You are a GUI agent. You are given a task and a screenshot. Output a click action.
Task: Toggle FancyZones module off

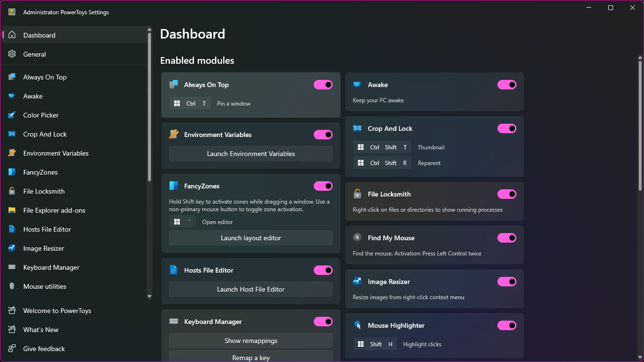click(x=323, y=186)
